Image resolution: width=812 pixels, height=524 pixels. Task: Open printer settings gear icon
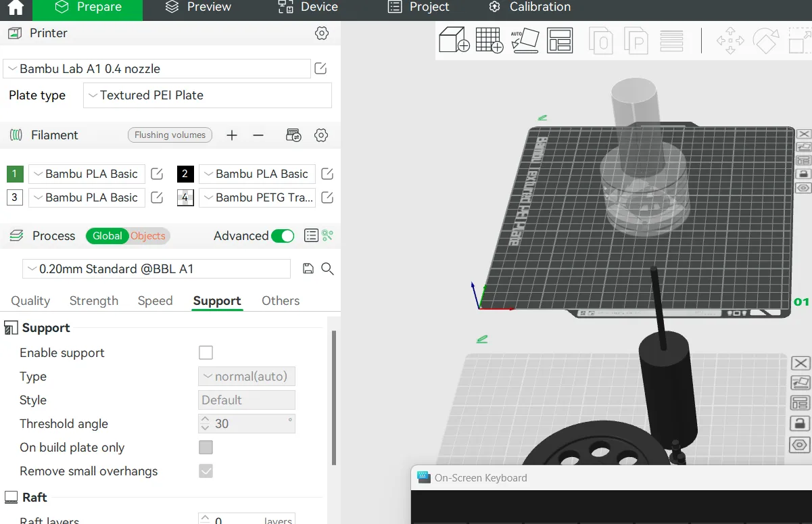tap(322, 33)
